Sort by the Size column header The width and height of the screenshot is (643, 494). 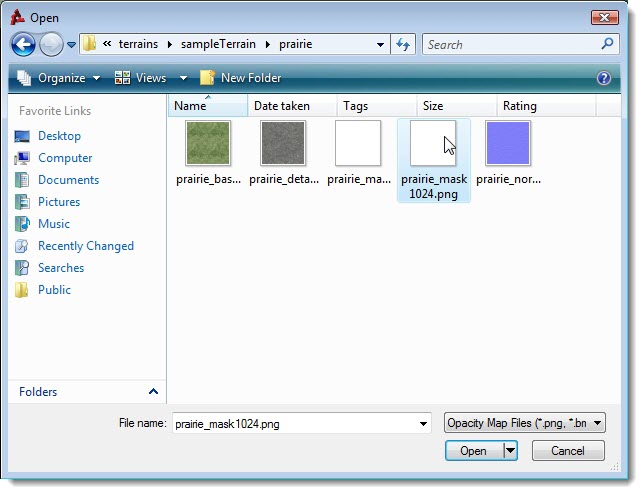(x=456, y=106)
